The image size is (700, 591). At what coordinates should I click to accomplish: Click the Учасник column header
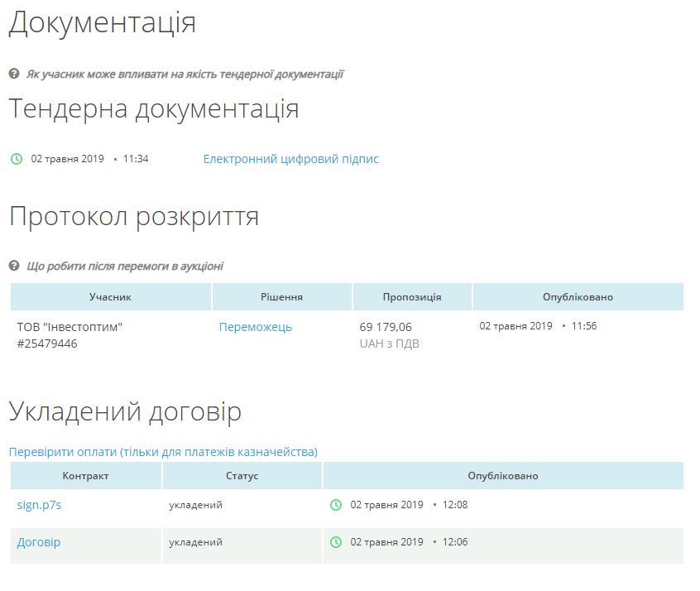(110, 297)
